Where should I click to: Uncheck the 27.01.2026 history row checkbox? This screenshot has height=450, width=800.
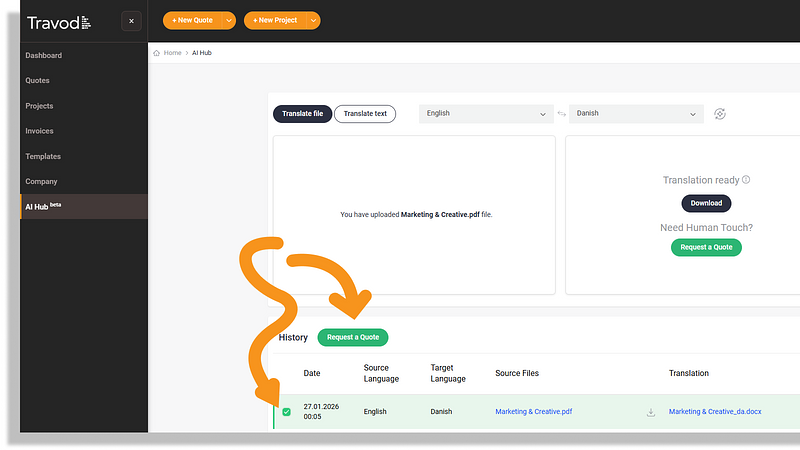286,412
